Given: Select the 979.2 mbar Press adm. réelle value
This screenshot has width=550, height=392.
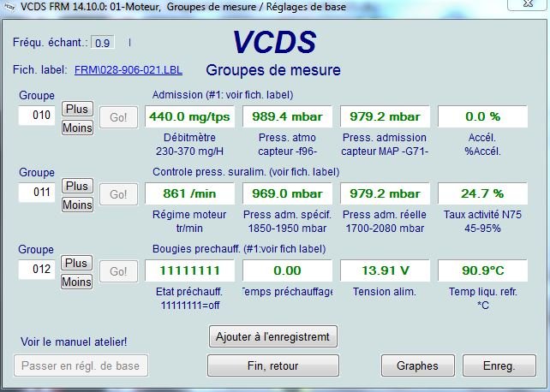Looking at the screenshot, I should point(385,193).
